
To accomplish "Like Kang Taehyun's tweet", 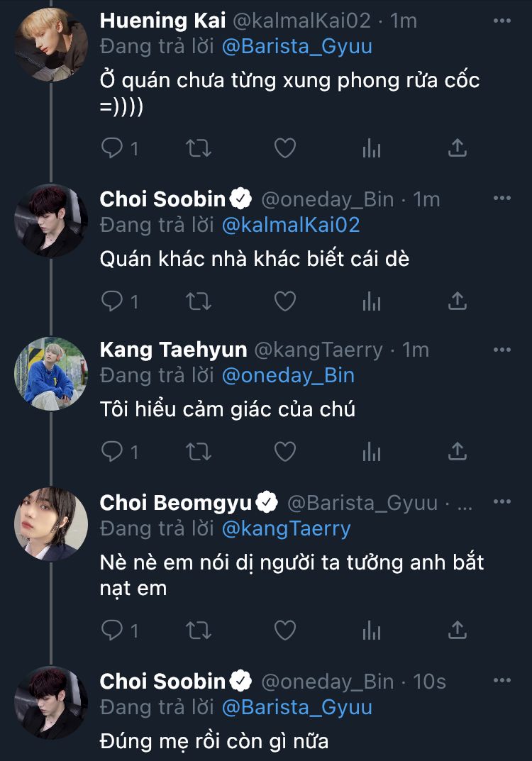I will (285, 451).
